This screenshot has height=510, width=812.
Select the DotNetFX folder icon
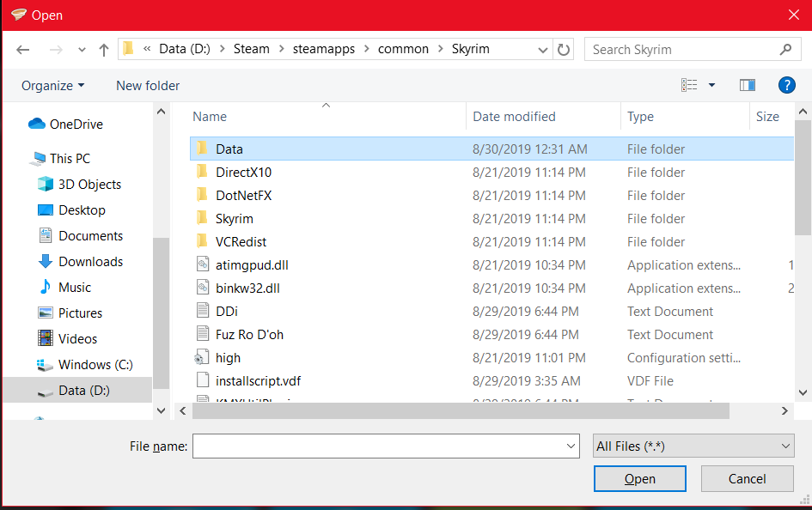pyautogui.click(x=203, y=196)
